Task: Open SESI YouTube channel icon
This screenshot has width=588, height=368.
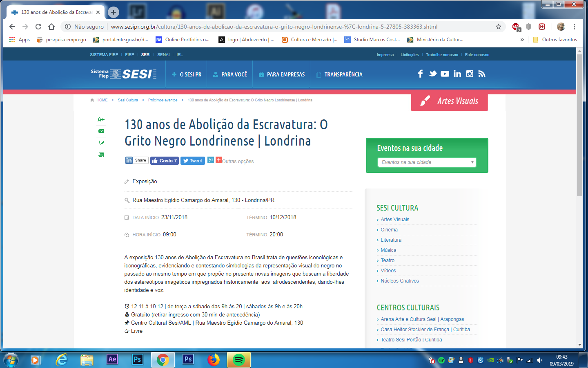Action: (x=445, y=74)
